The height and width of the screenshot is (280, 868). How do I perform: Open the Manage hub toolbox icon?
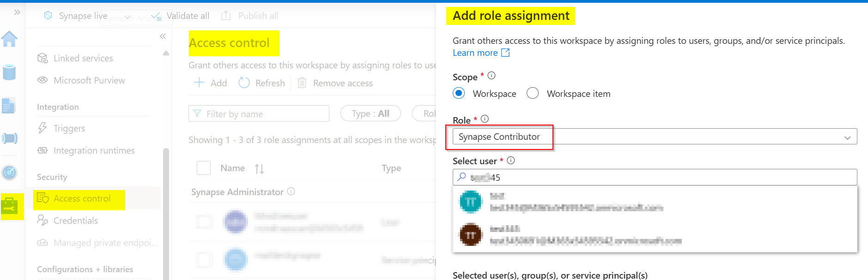tap(9, 207)
